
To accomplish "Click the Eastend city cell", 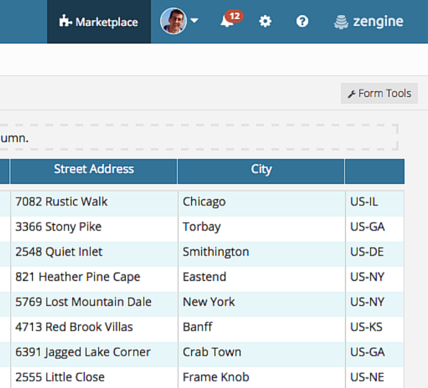I will click(262, 279).
